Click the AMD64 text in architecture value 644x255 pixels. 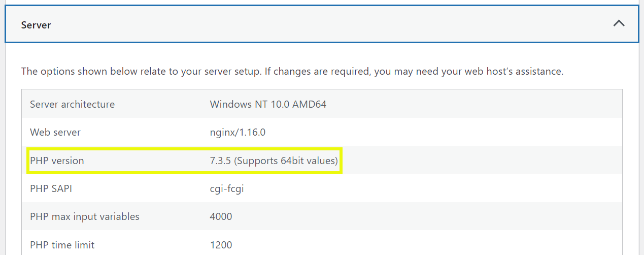point(309,104)
